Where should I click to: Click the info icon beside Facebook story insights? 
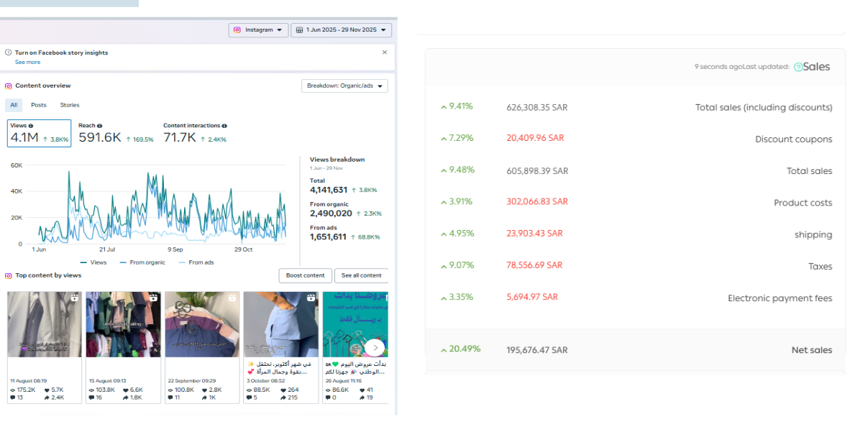point(9,52)
